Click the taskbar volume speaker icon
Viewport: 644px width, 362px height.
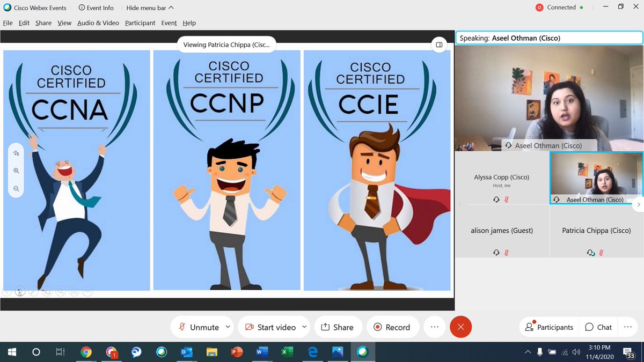click(x=576, y=352)
